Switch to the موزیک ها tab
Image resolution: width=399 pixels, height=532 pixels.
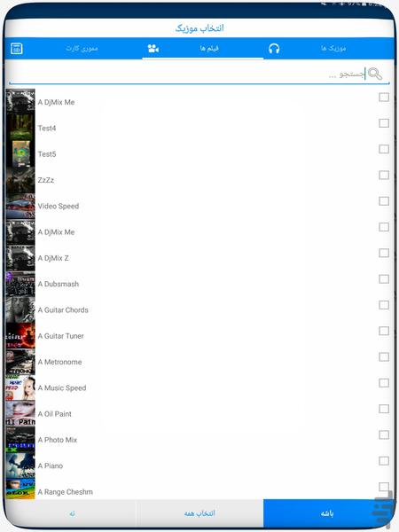(333, 49)
